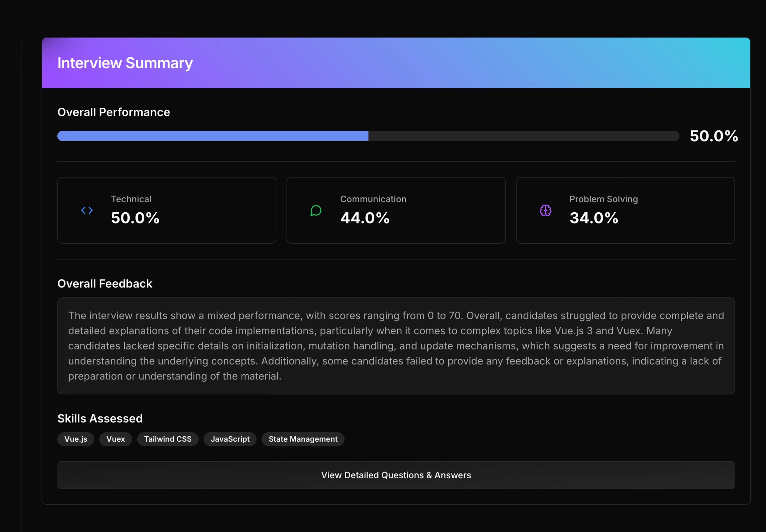Select the State Management skill tag
The height and width of the screenshot is (532, 766).
click(x=303, y=439)
